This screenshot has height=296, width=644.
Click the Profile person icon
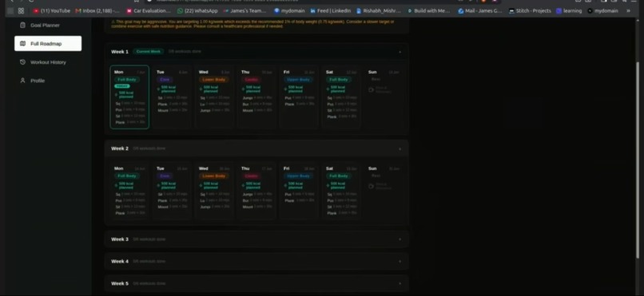click(x=22, y=81)
